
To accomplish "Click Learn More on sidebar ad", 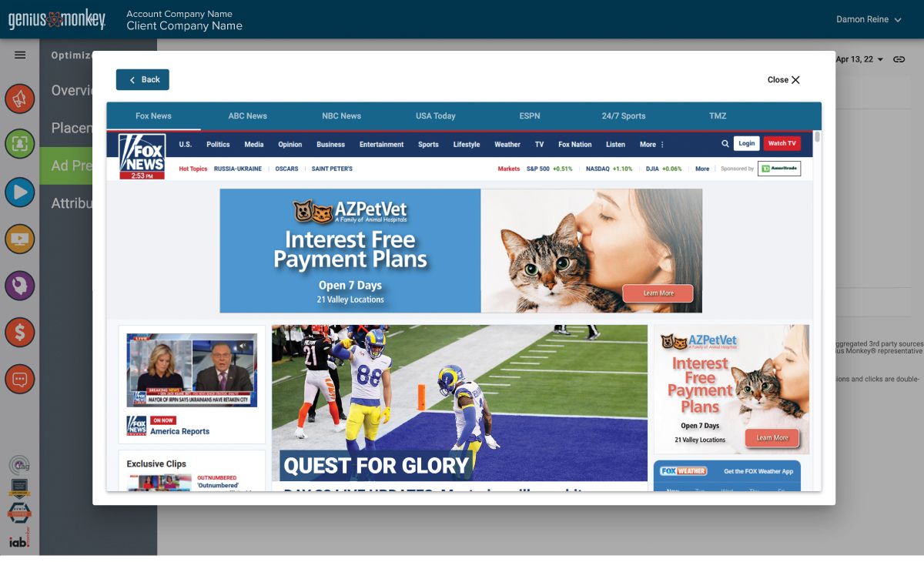I will [772, 437].
